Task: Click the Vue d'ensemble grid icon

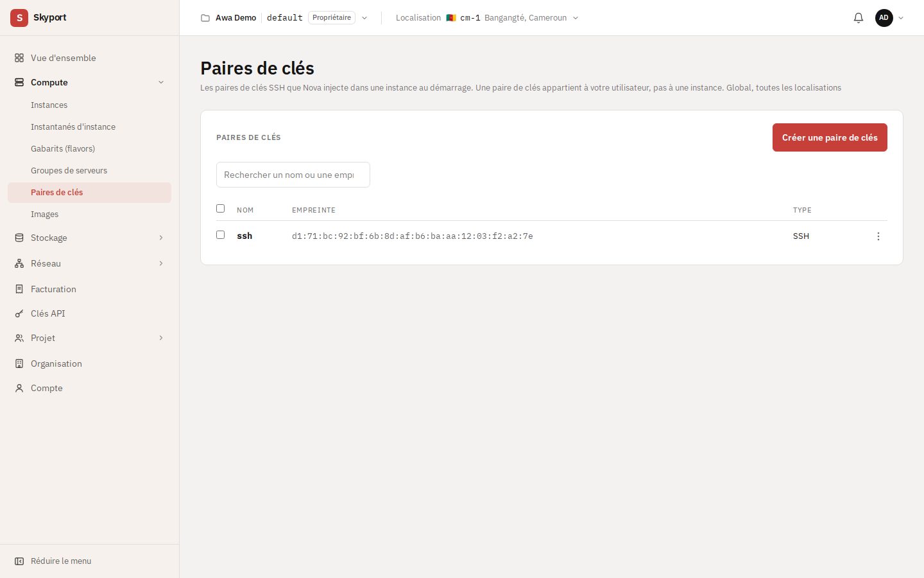Action: [x=19, y=58]
